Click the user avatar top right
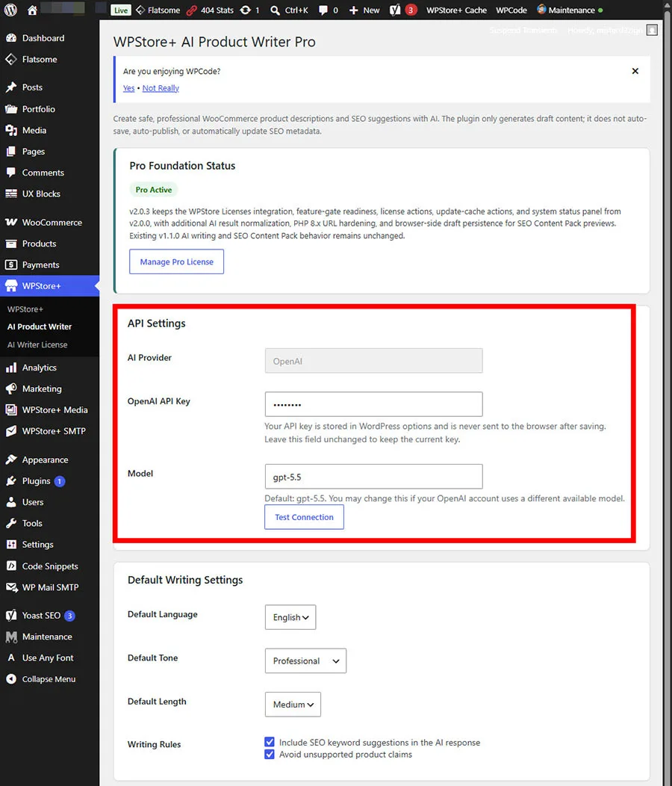Image resolution: width=672 pixels, height=786 pixels. pos(651,30)
